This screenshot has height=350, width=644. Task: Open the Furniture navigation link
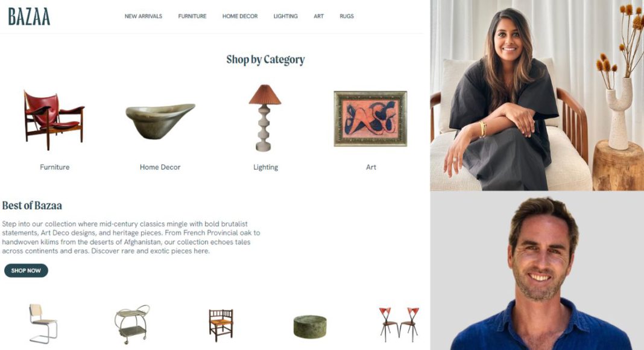(192, 16)
